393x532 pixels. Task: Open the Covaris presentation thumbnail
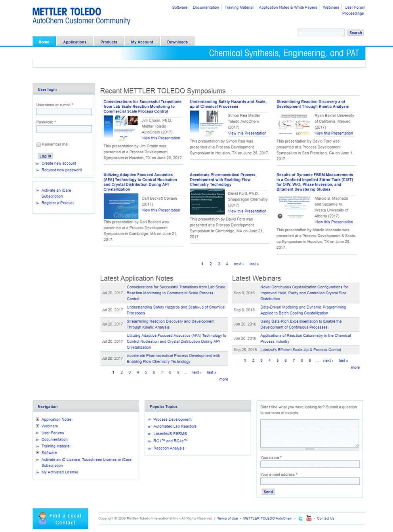tap(120, 206)
